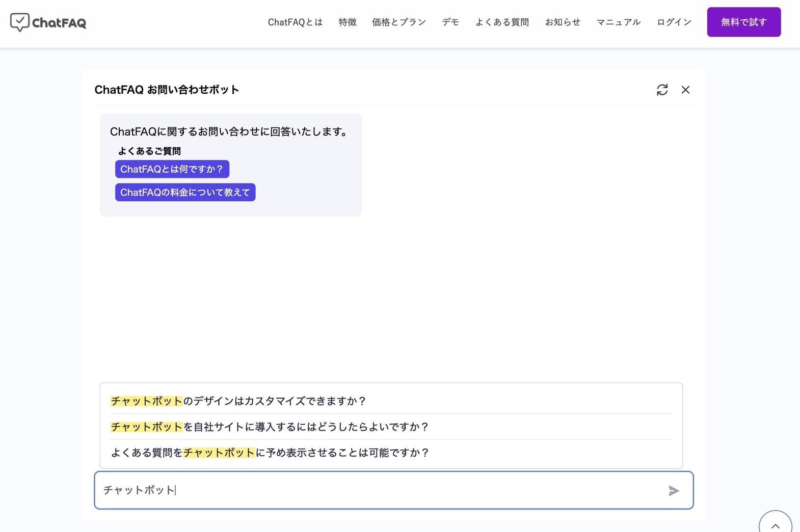The image size is (800, 532).
Task: Click the ログイン link
Action: point(674,22)
